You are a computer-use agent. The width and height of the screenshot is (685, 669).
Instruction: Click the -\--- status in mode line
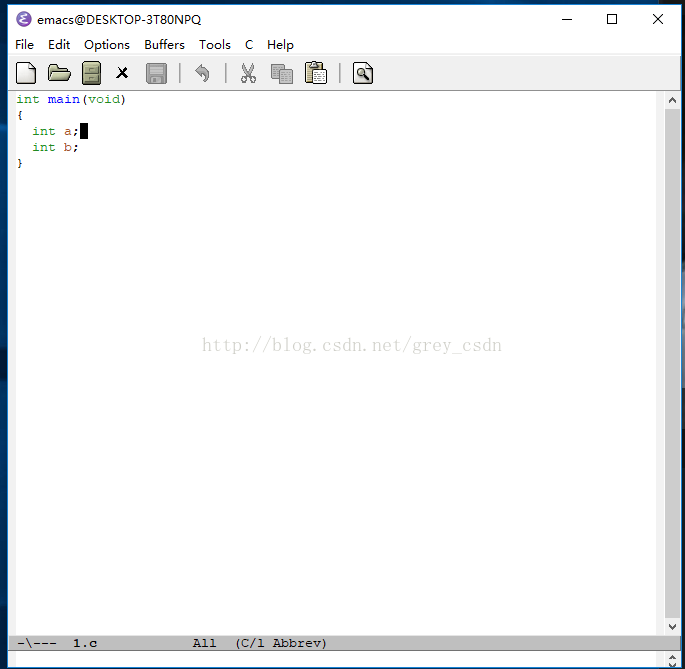[x=37, y=643]
